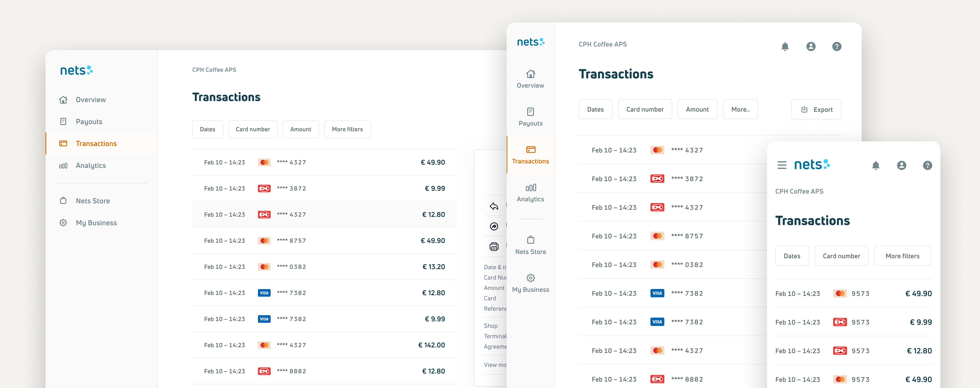Open the € 142.00 transaction row
Image resolution: width=980 pixels, height=388 pixels.
pyautogui.click(x=325, y=345)
